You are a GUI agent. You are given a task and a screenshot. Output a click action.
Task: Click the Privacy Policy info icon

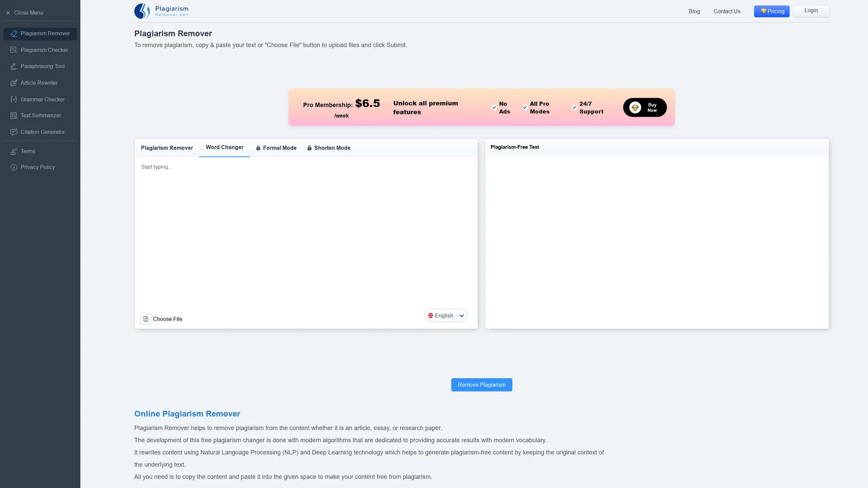tap(14, 168)
